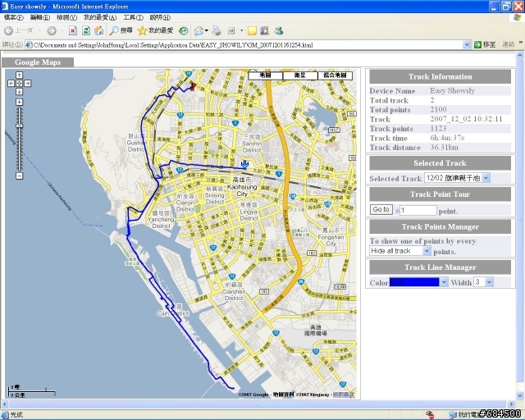Expand the Edit button dropdown arrow

(x=241, y=31)
